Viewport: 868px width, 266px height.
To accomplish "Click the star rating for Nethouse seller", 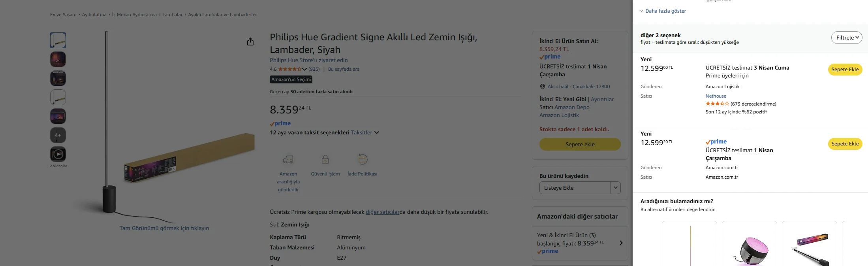I will [x=717, y=104].
